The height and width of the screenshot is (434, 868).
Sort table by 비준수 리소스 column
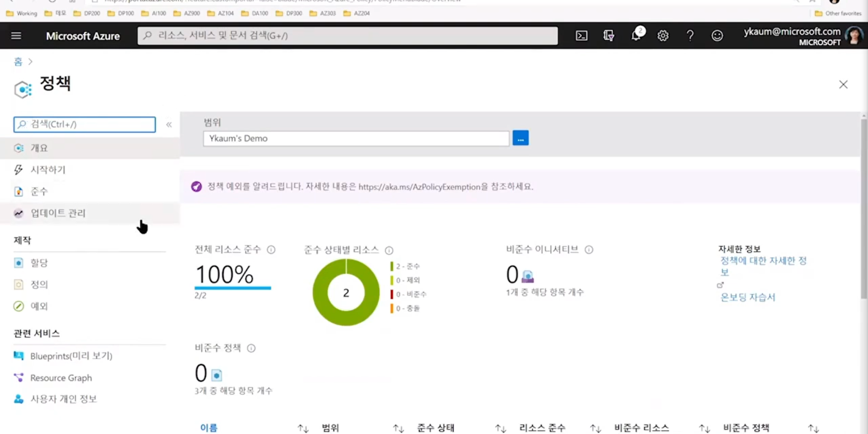tap(642, 428)
